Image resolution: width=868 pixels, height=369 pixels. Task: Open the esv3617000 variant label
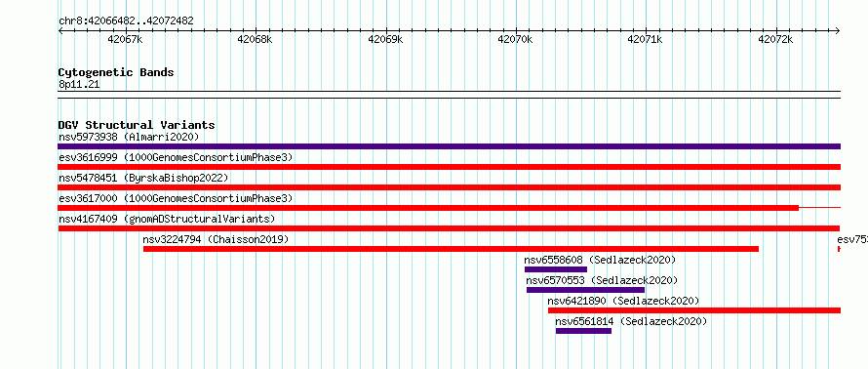click(x=176, y=198)
